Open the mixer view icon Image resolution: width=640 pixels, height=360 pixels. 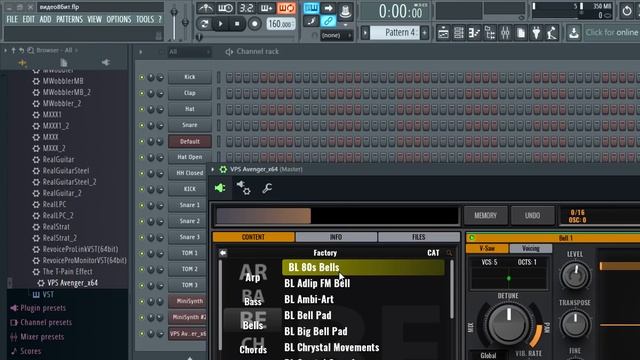pos(505,33)
